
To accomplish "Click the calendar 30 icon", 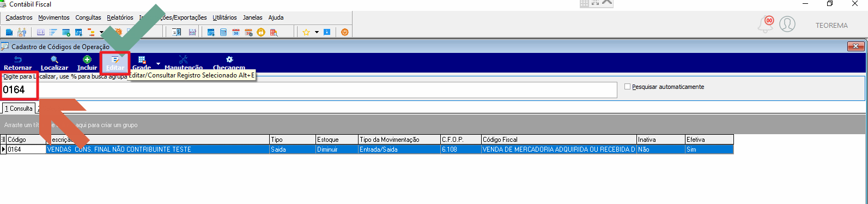I will (x=236, y=32).
